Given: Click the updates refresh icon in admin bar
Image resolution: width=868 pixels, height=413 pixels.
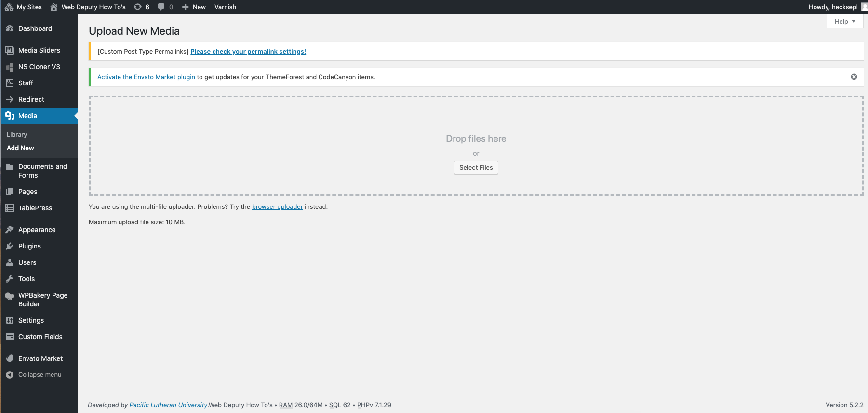Looking at the screenshot, I should pyautogui.click(x=138, y=7).
